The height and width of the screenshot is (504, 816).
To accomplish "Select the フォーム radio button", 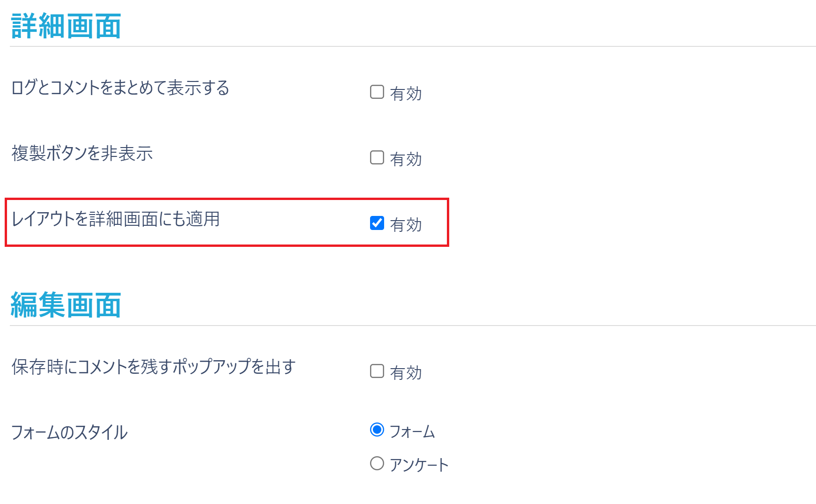I will pyautogui.click(x=377, y=430).
